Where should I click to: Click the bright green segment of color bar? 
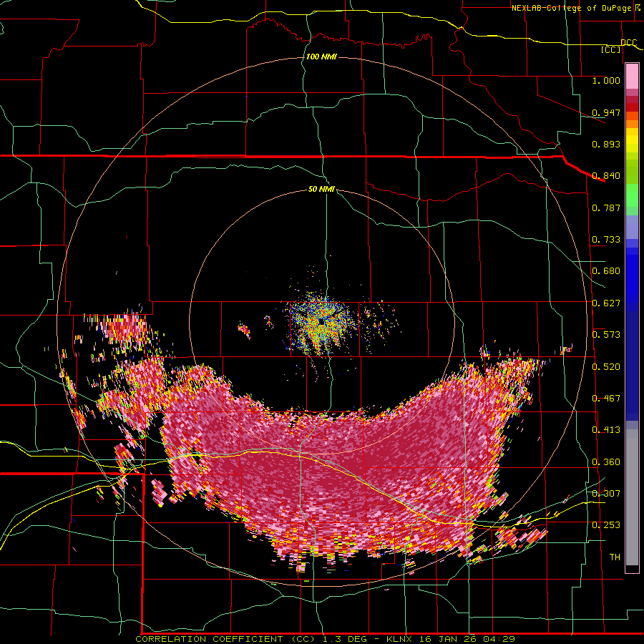(632, 196)
